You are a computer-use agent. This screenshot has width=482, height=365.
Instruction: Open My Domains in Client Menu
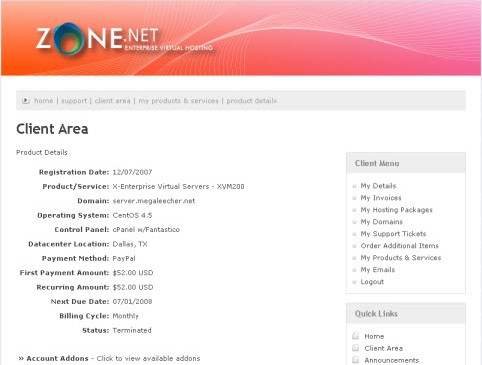pos(382,222)
